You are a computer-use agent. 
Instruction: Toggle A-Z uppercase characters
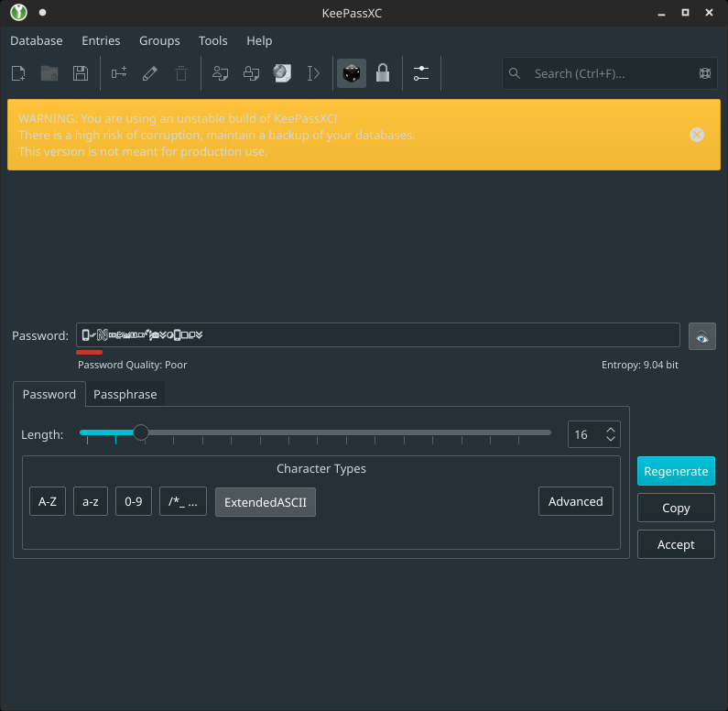(48, 501)
